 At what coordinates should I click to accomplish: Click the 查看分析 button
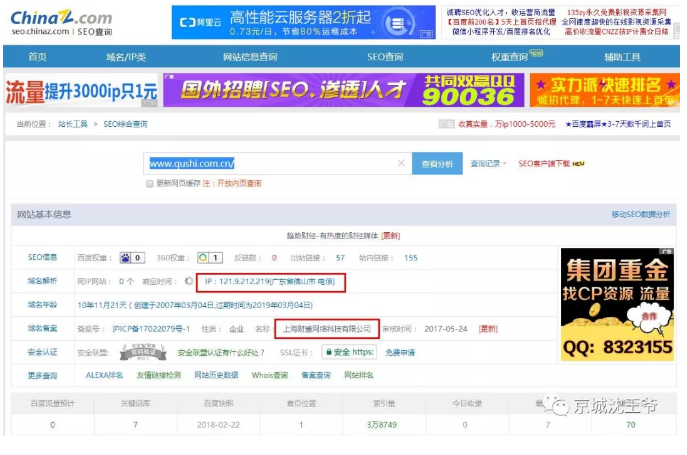437,164
